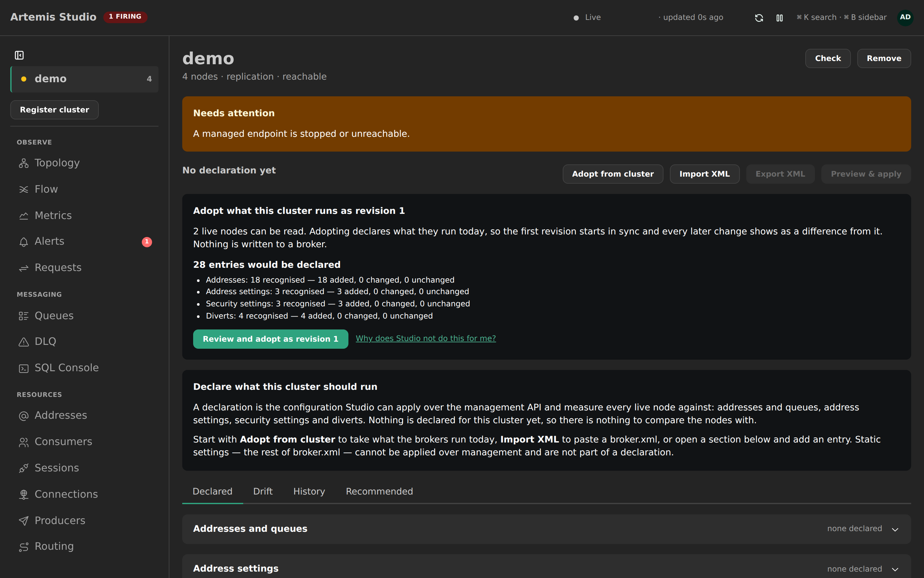The height and width of the screenshot is (578, 924).
Task: Click '4 nodes · replication · reachable' subtitle
Action: (254, 76)
